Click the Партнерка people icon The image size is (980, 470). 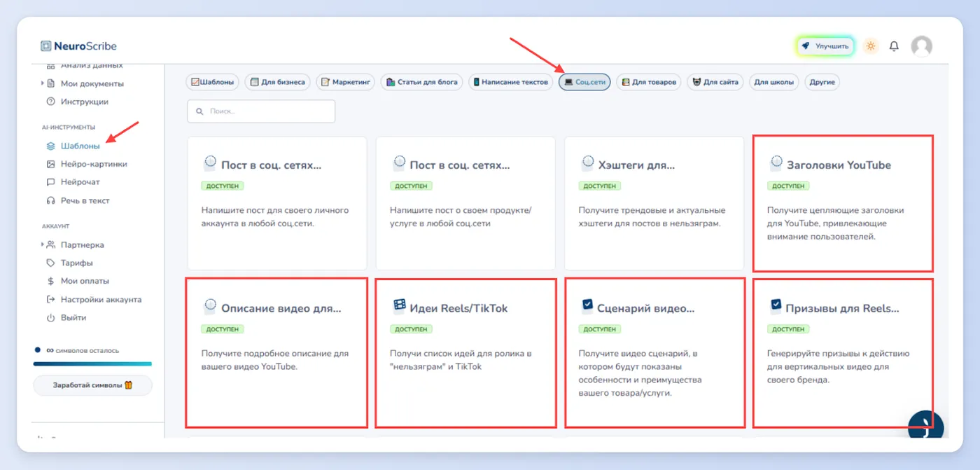50,245
